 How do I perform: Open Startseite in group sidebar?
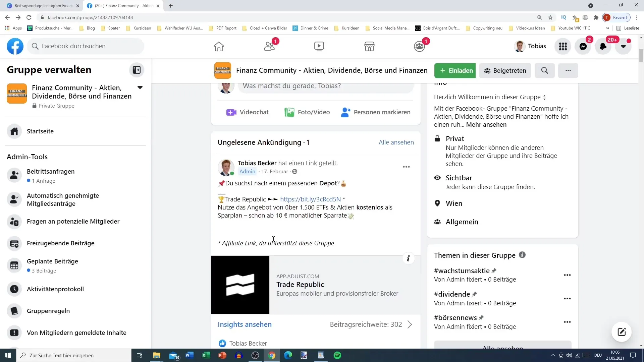coord(75,131)
